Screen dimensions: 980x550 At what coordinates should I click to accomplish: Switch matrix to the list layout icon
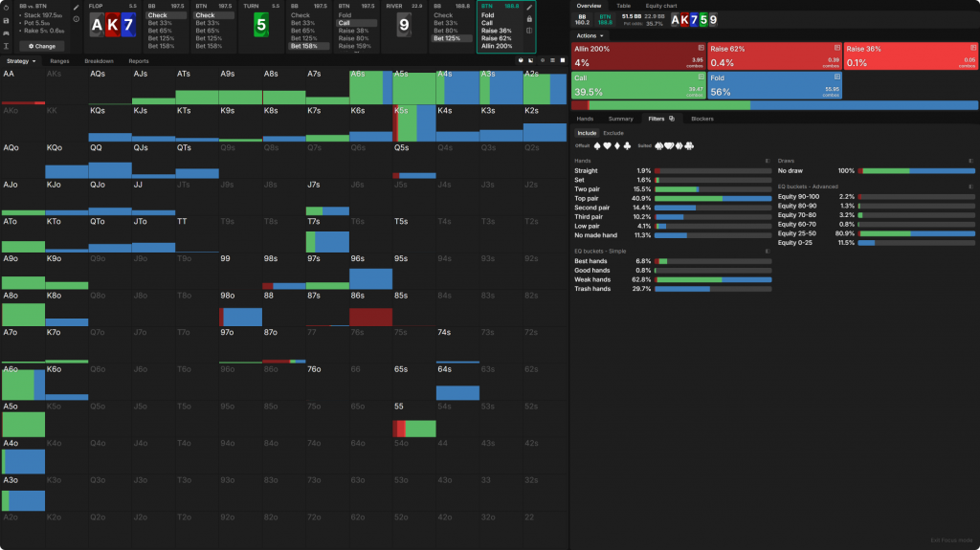(x=552, y=60)
